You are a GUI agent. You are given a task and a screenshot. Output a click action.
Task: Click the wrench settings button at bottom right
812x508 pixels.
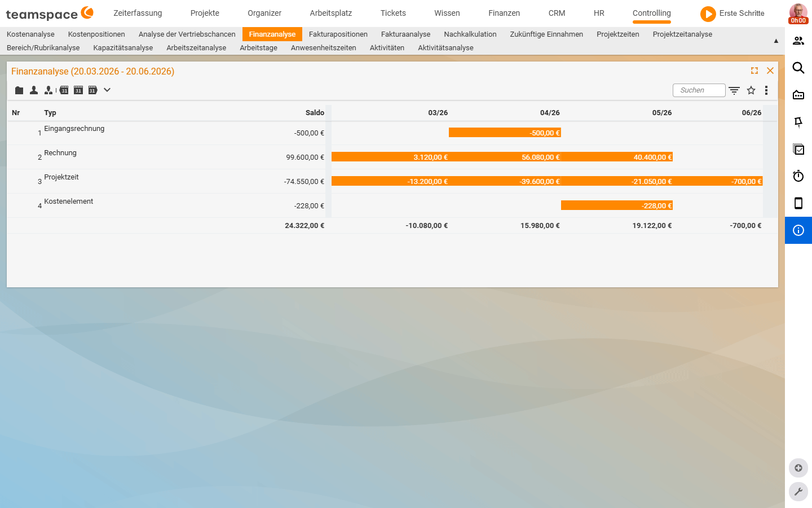[x=798, y=492]
